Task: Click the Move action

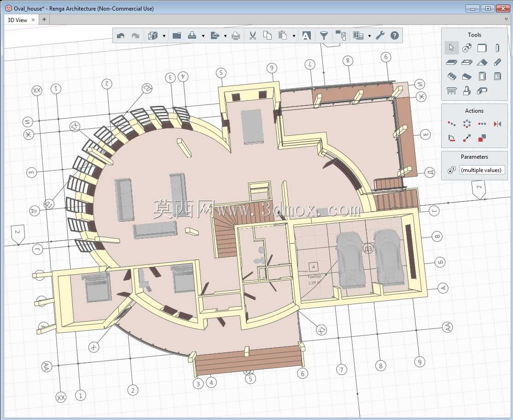Action: (467, 138)
